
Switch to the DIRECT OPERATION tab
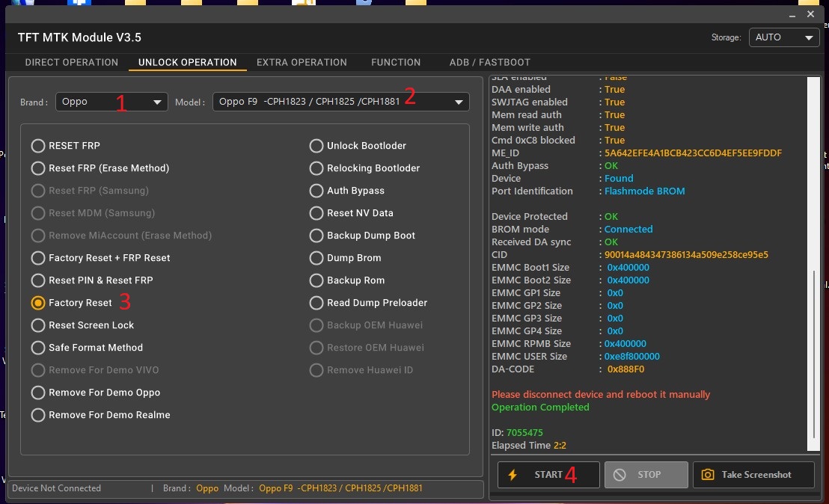pyautogui.click(x=71, y=62)
